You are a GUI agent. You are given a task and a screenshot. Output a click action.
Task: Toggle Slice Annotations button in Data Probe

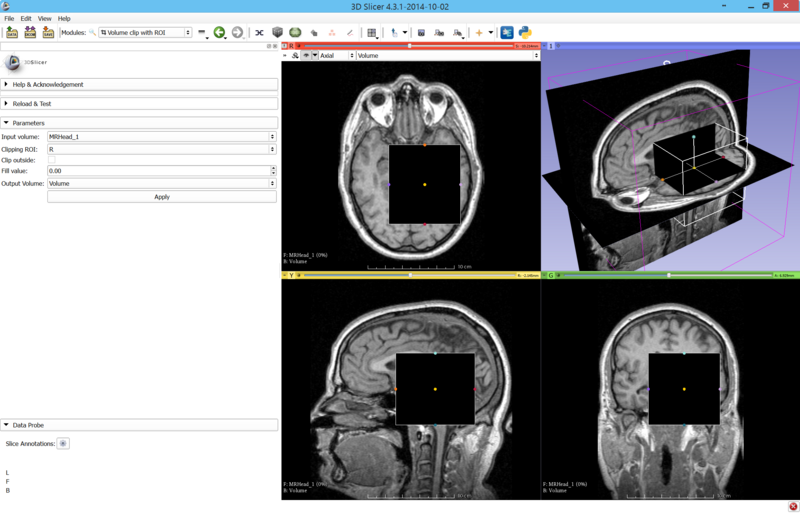(x=63, y=444)
